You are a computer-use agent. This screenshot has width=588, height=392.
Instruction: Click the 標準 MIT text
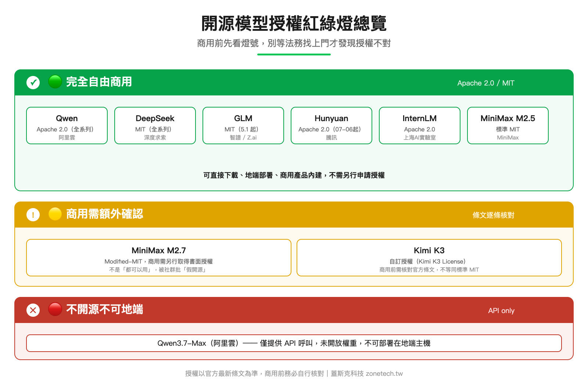tap(508, 129)
